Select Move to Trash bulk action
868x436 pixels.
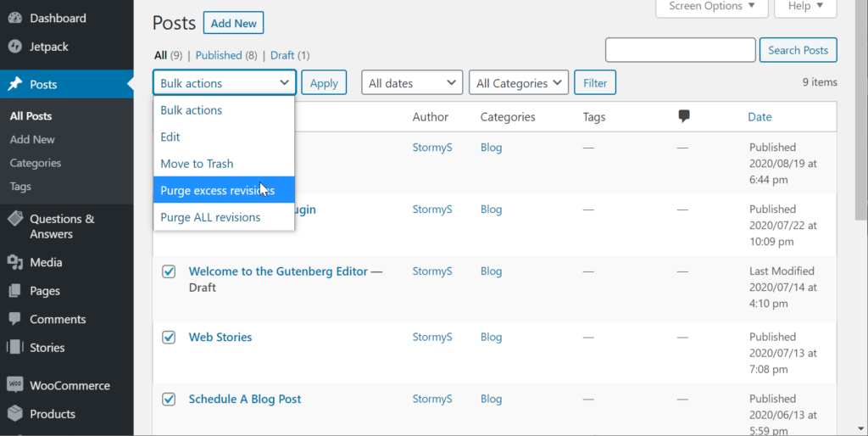[197, 164]
